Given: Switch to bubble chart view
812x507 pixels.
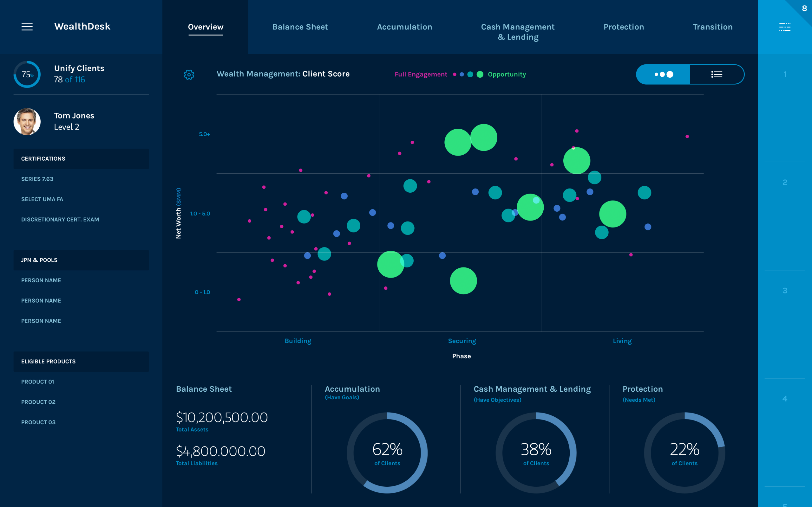Looking at the screenshot, I should pos(663,74).
